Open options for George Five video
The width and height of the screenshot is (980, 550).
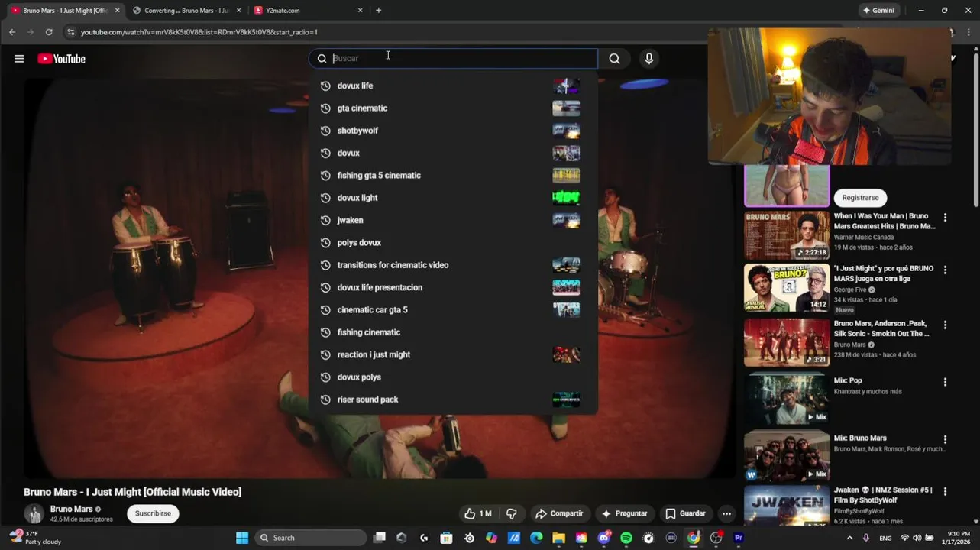pyautogui.click(x=945, y=270)
